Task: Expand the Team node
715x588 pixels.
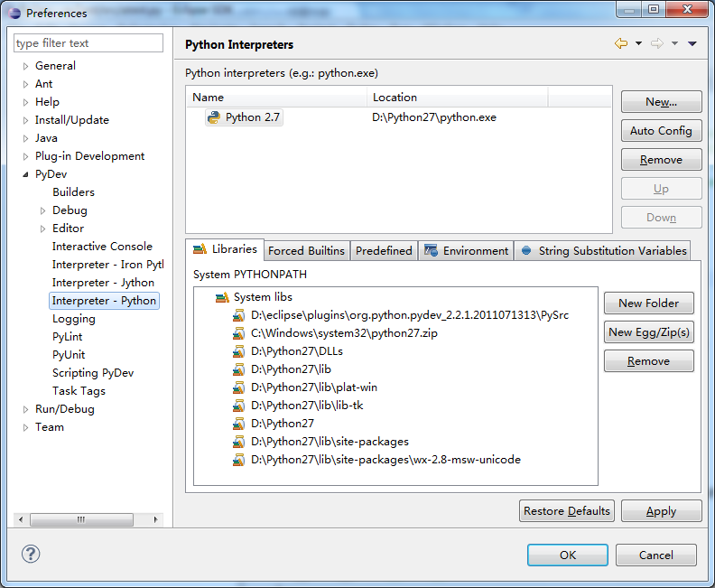Action: pyautogui.click(x=25, y=427)
